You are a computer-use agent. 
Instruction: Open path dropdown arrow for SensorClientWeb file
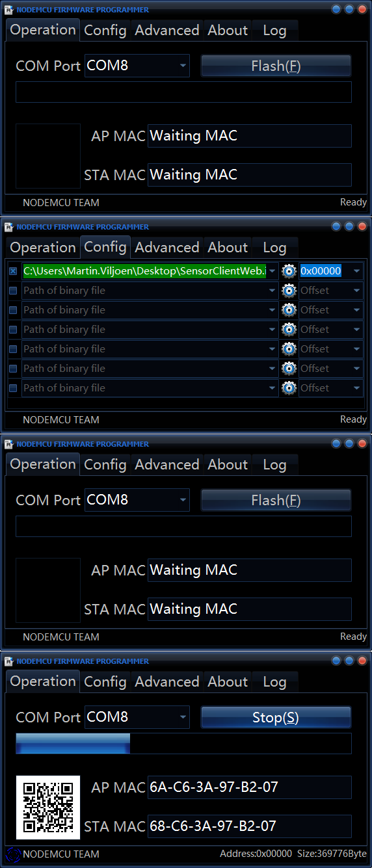coord(272,271)
